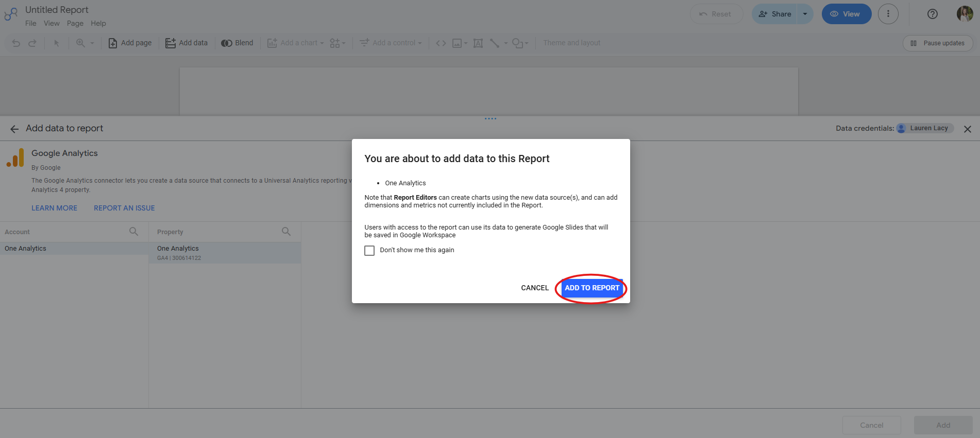This screenshot has height=438, width=980.
Task: Click the undo arrow icon
Action: click(x=16, y=43)
